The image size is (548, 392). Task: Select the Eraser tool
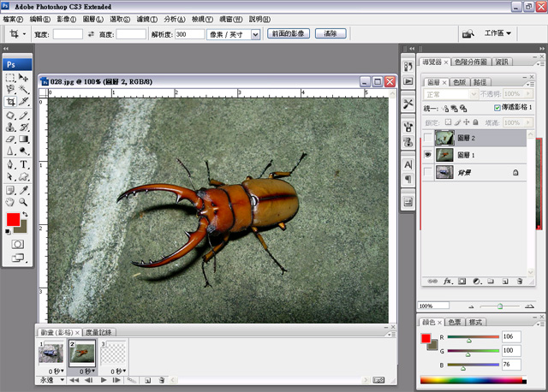(x=10, y=139)
